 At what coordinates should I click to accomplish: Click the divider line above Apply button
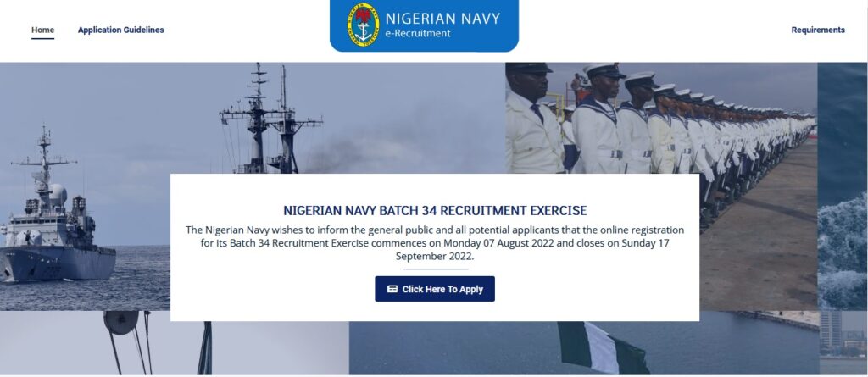[x=435, y=269]
